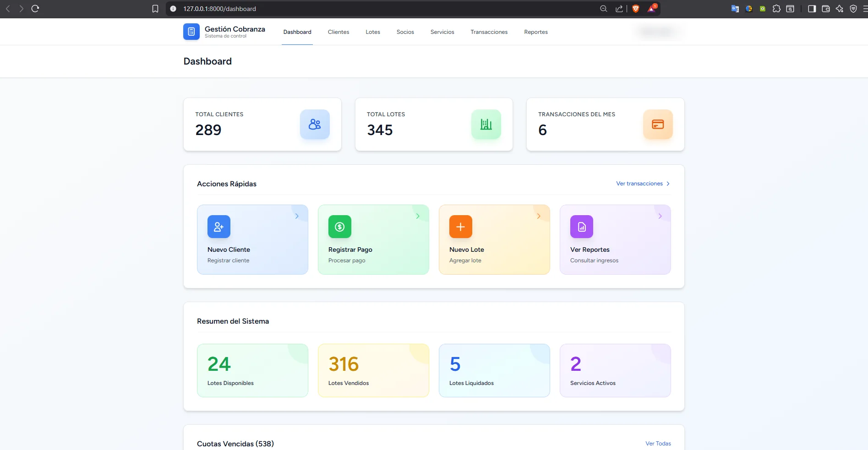Click the blue Nuevo Cliente add-user icon

[219, 227]
